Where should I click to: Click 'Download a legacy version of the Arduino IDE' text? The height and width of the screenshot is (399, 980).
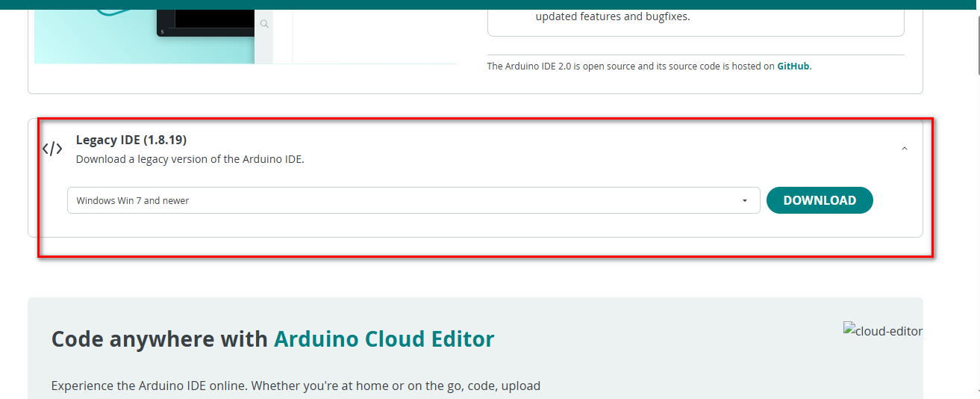point(190,159)
